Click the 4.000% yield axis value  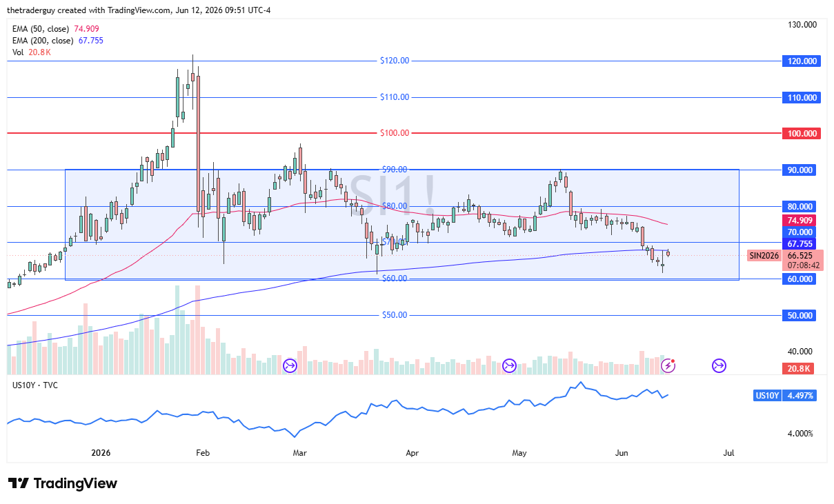point(801,433)
